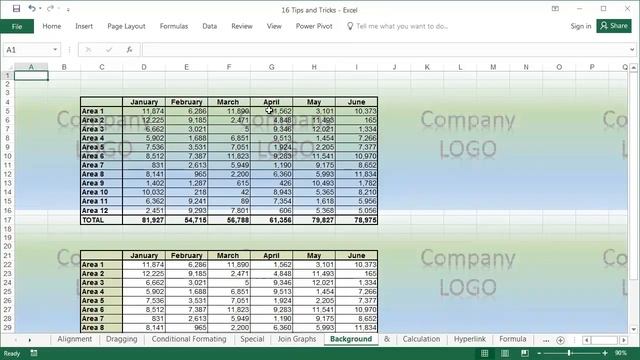Click the Undo arrow icon
640x360 pixels.
(31, 9)
